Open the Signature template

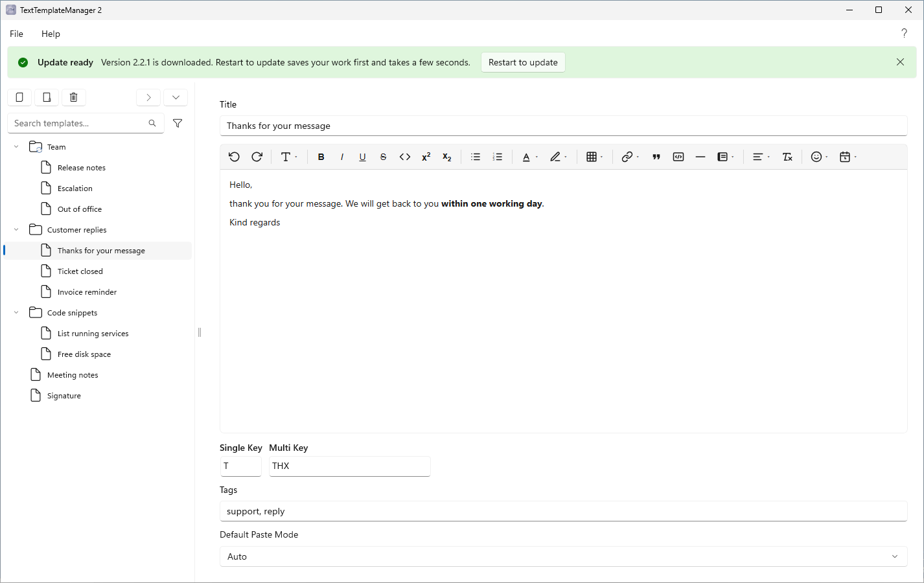(x=98, y=396)
